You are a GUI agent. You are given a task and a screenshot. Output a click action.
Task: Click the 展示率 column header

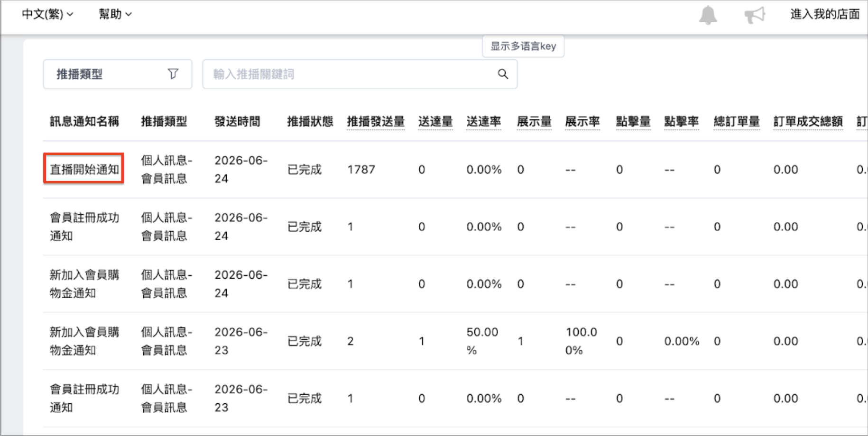[x=582, y=122]
